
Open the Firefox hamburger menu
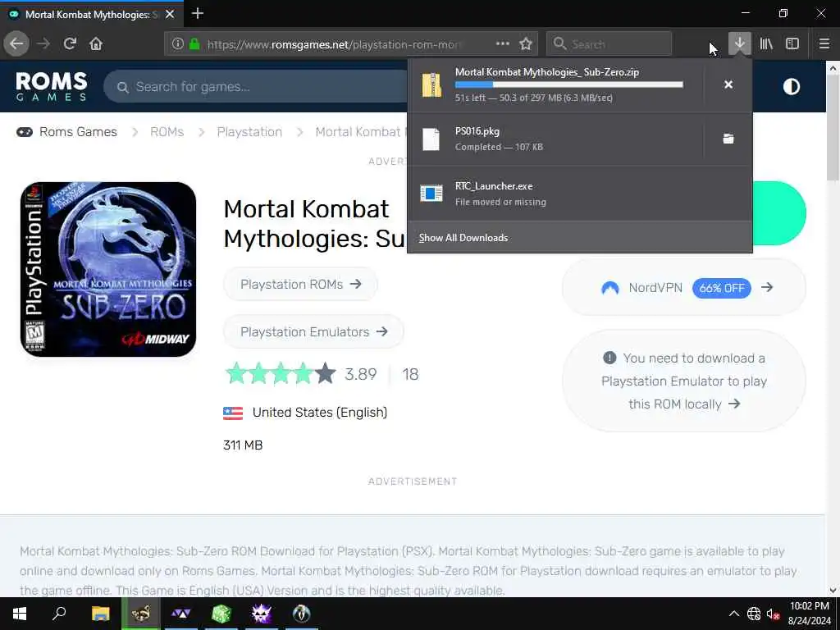824,44
